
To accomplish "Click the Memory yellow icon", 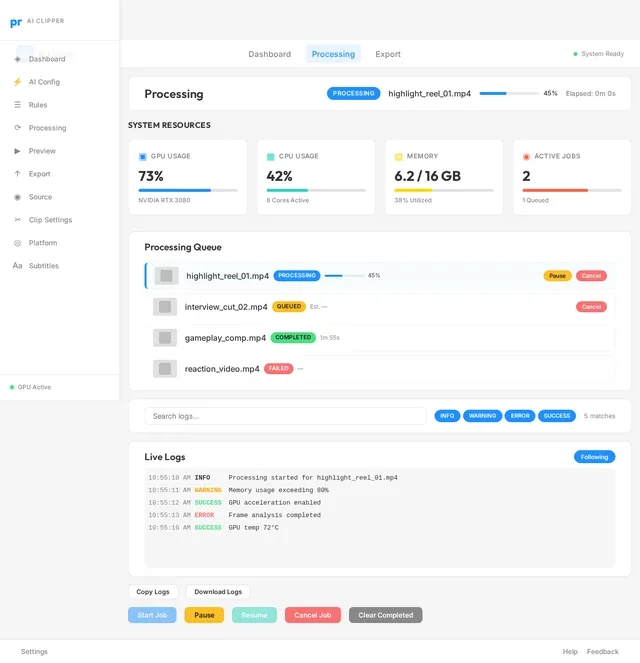I will (x=398, y=157).
